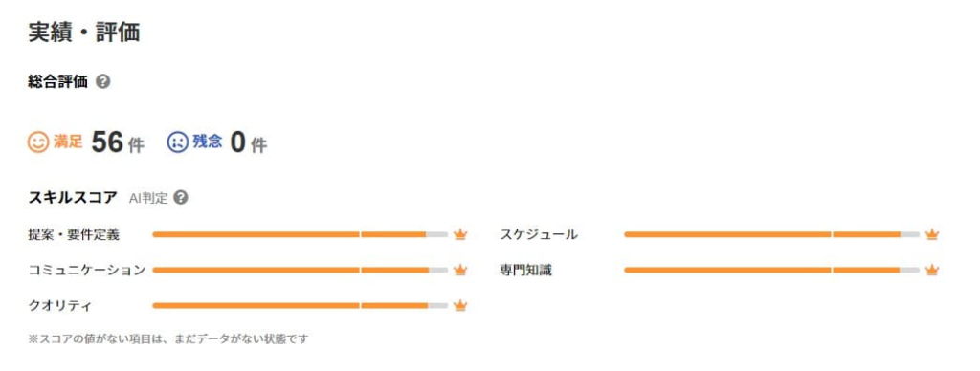Click the help icon beside 総合評価
The width and height of the screenshot is (980, 371).
coord(103,82)
